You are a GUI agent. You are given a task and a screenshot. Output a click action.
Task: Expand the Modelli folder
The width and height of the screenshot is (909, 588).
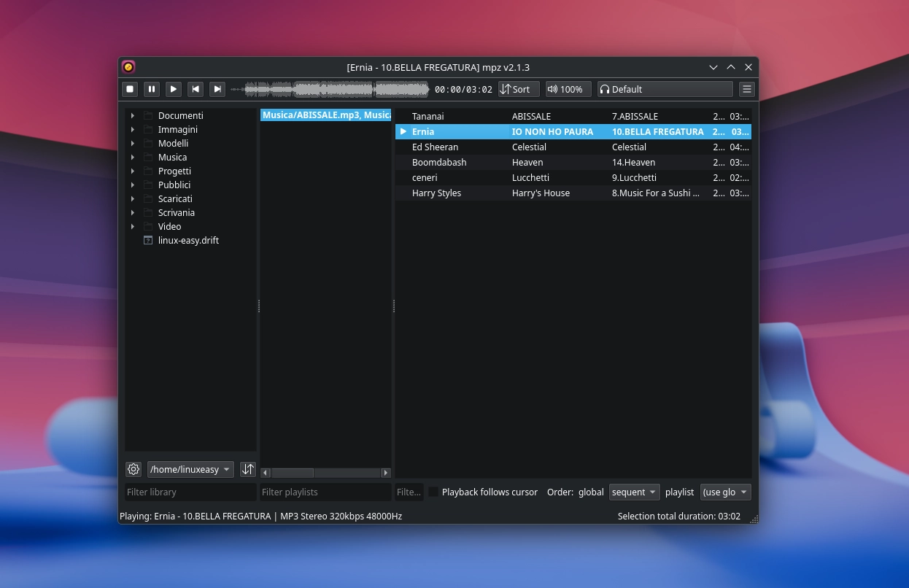132,143
